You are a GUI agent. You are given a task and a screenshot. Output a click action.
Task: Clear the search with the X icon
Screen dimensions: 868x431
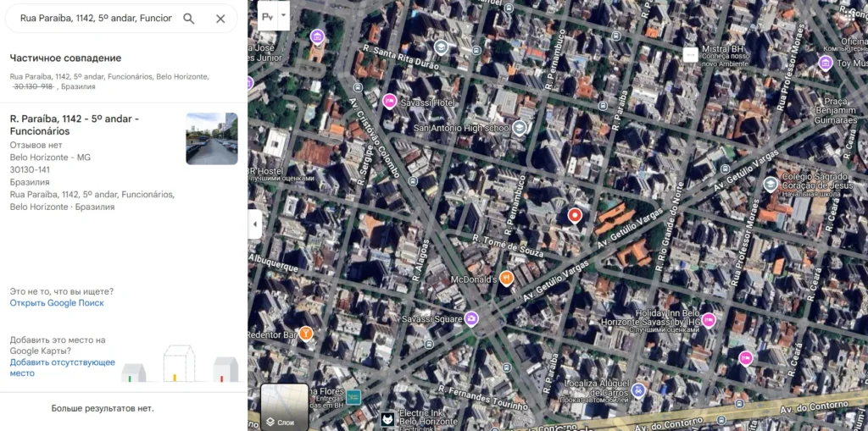(x=220, y=19)
